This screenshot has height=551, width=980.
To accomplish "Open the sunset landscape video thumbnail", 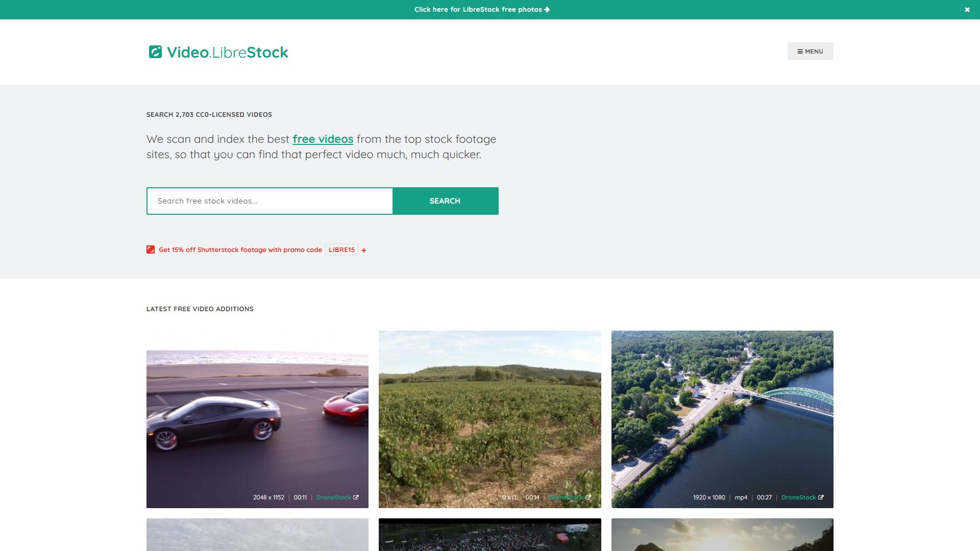I will (722, 535).
